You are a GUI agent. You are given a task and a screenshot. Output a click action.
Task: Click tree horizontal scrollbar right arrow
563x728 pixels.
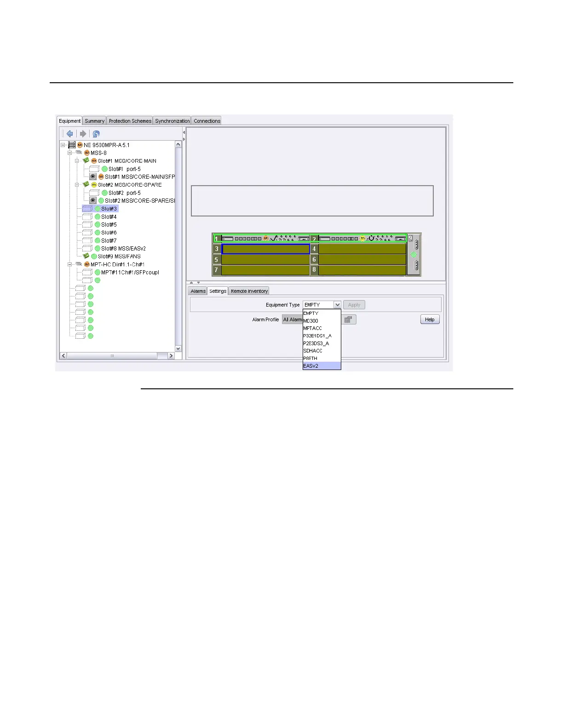171,356
